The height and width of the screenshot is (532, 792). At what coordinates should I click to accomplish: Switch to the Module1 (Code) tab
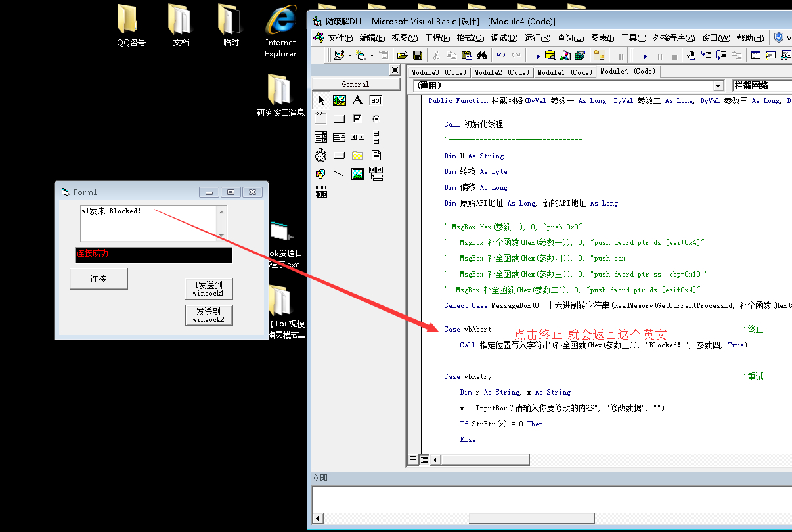(x=564, y=72)
